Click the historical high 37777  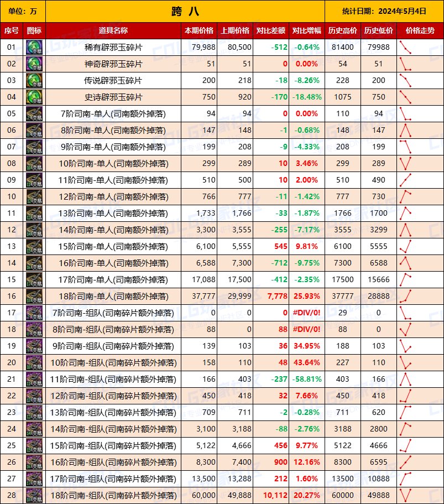[x=342, y=297]
